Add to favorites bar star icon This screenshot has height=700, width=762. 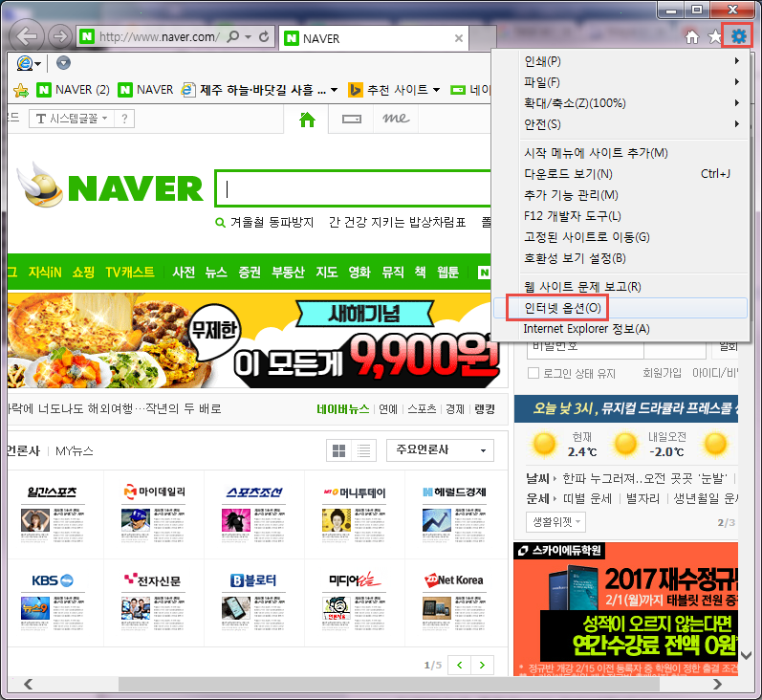click(21, 90)
